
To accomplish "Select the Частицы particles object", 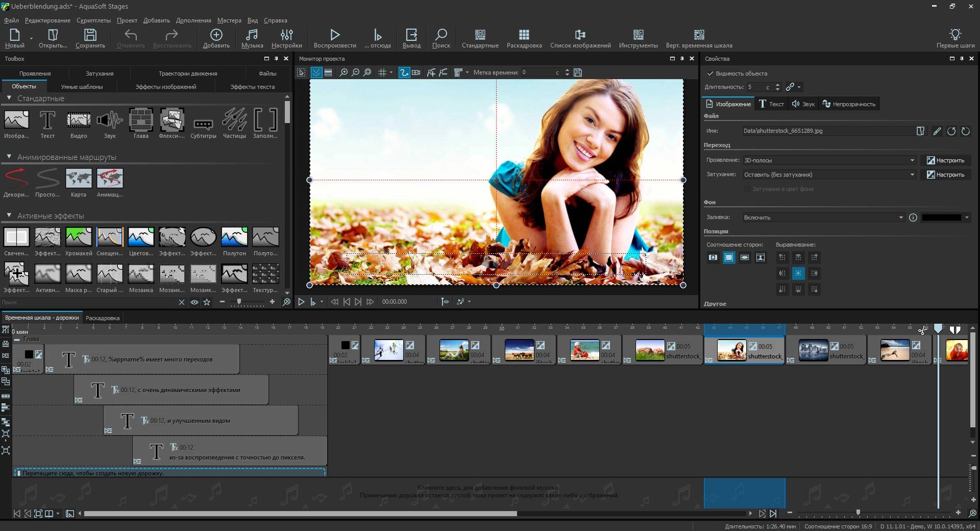I will (234, 124).
